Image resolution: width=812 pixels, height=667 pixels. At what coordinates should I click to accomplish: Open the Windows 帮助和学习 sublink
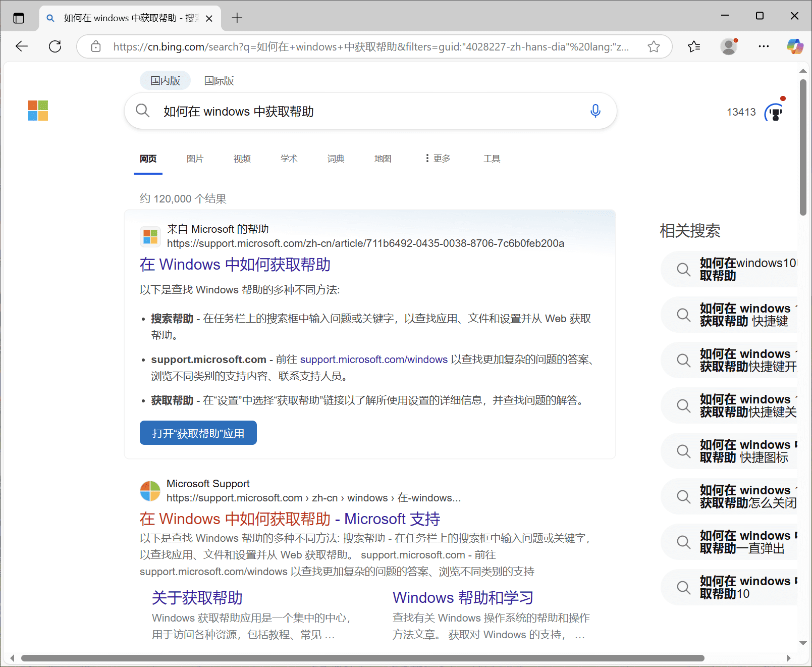point(463,598)
